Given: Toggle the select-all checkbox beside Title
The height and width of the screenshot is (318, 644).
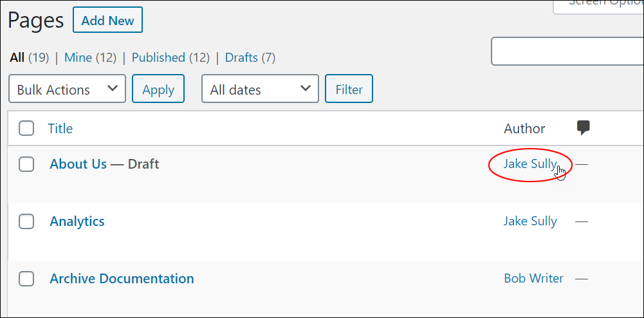Looking at the screenshot, I should coord(26,129).
